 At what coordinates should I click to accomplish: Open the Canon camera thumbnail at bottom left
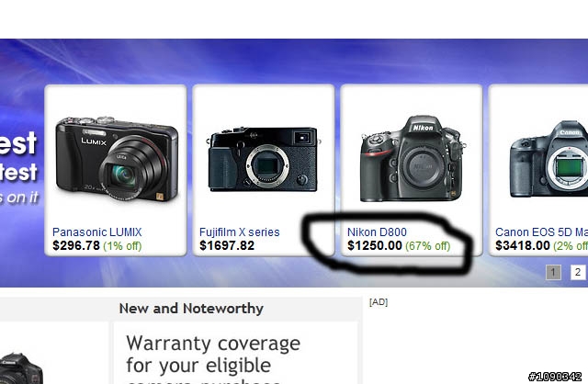point(21,368)
